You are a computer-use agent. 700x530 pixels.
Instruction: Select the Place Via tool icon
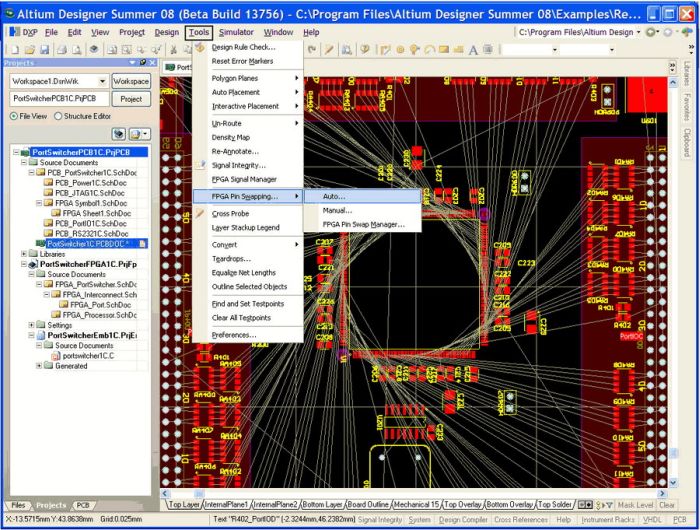tap(415, 50)
